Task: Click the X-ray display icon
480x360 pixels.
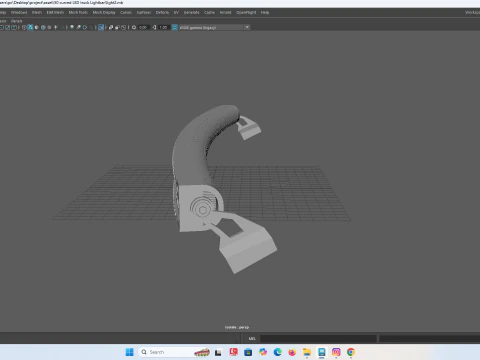Action: pyautogui.click(x=111, y=27)
